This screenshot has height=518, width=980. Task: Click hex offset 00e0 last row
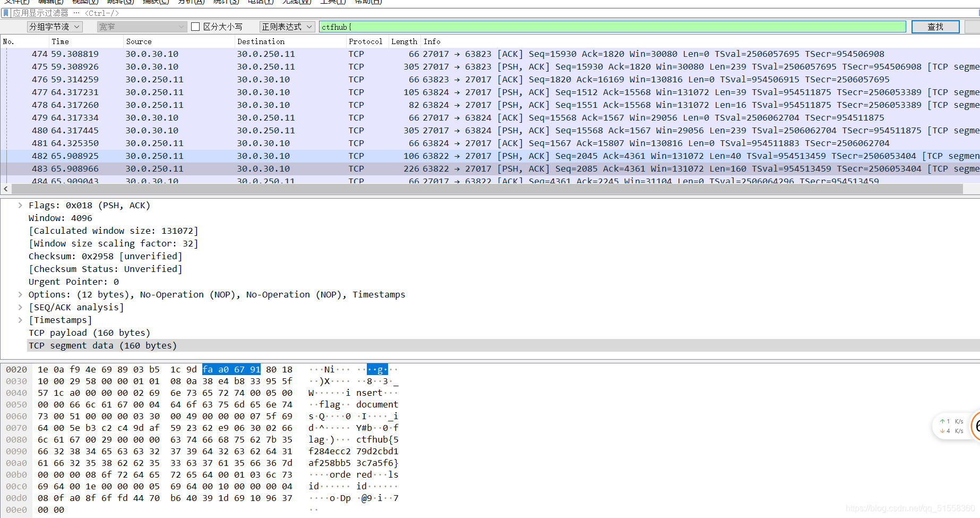[16, 509]
